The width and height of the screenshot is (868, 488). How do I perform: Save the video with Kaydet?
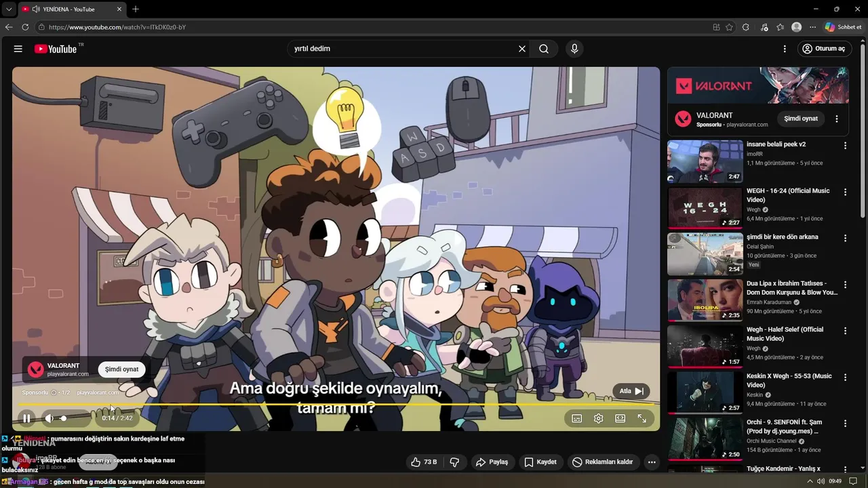pyautogui.click(x=540, y=462)
